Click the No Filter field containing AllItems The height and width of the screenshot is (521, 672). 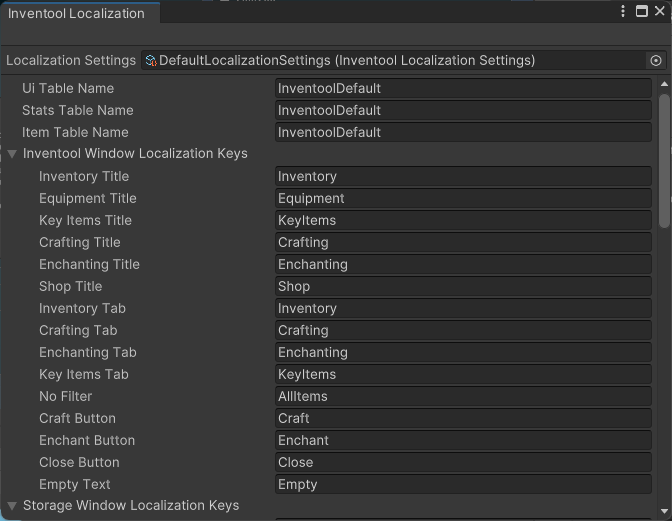(x=463, y=397)
